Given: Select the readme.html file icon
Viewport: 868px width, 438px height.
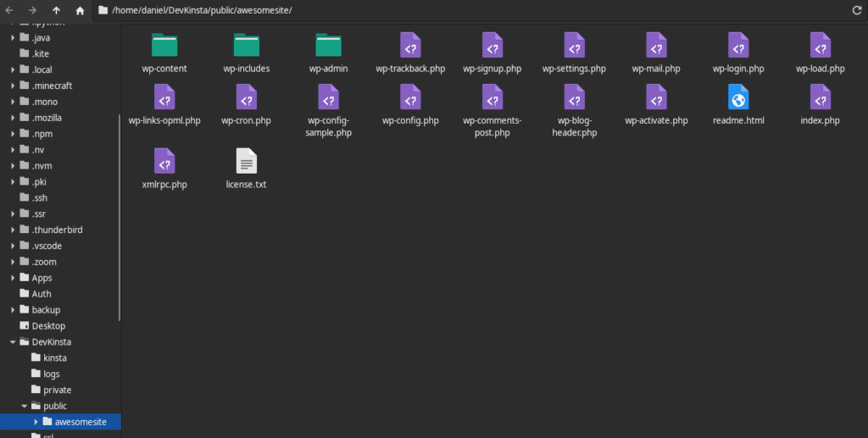Looking at the screenshot, I should (738, 97).
